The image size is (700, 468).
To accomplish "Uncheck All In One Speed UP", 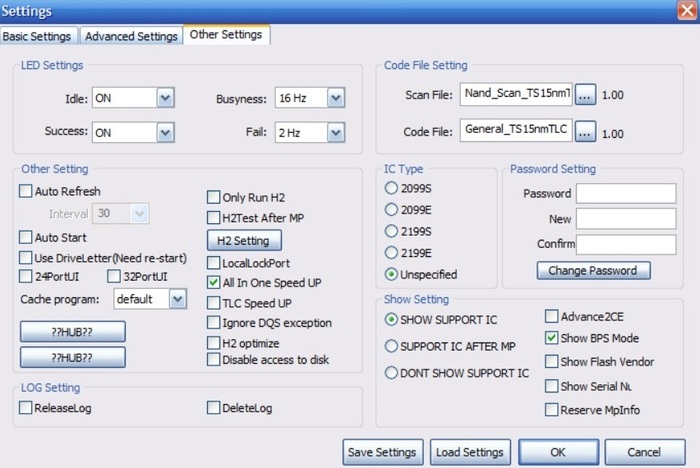I will [213, 283].
